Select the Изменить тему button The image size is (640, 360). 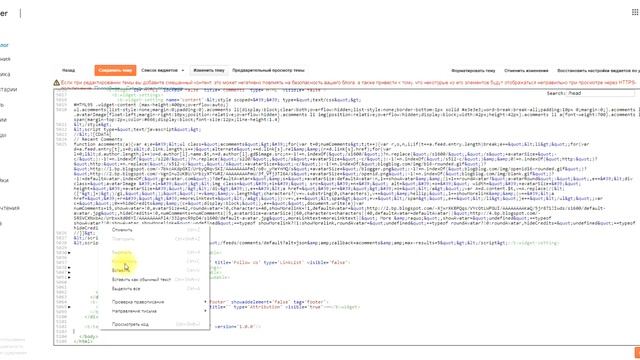click(209, 70)
